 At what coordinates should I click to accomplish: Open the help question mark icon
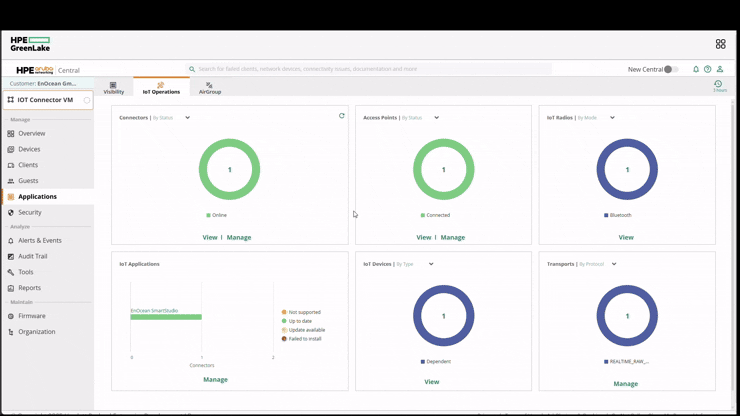707,69
